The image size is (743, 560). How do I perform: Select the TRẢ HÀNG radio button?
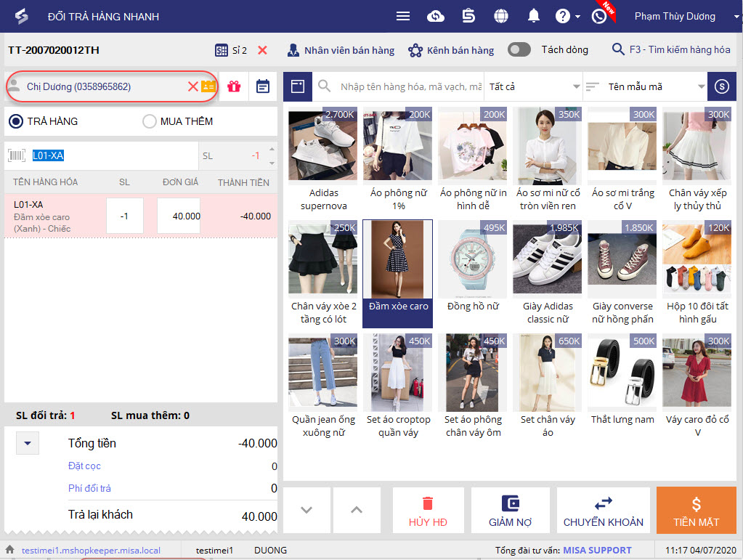click(x=16, y=121)
